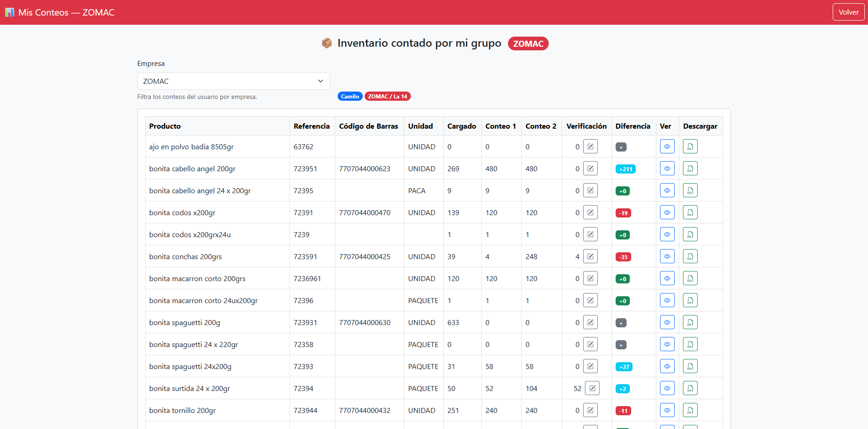Show details of bonita spaguetti 24x200g
The width and height of the screenshot is (868, 429).
pos(667,366)
